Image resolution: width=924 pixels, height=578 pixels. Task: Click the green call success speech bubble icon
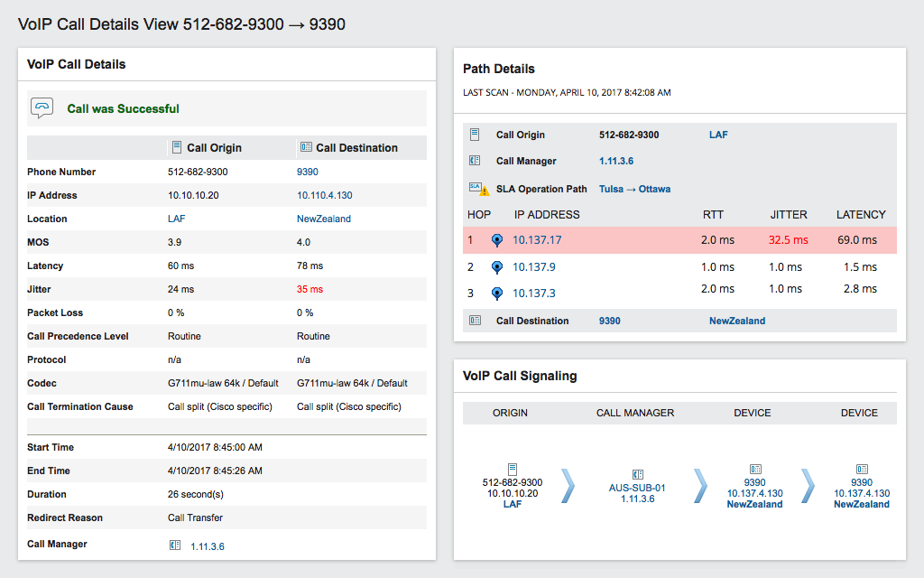coord(41,107)
